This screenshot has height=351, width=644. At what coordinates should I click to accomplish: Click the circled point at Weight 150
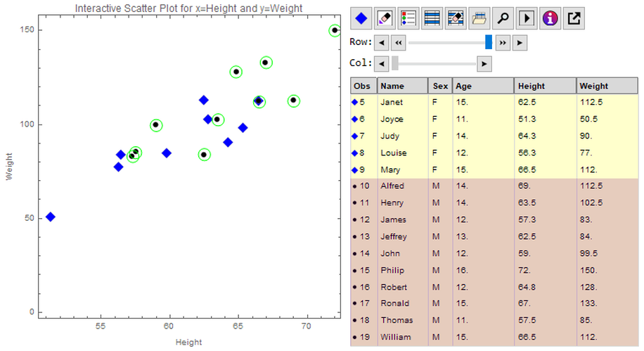point(335,30)
